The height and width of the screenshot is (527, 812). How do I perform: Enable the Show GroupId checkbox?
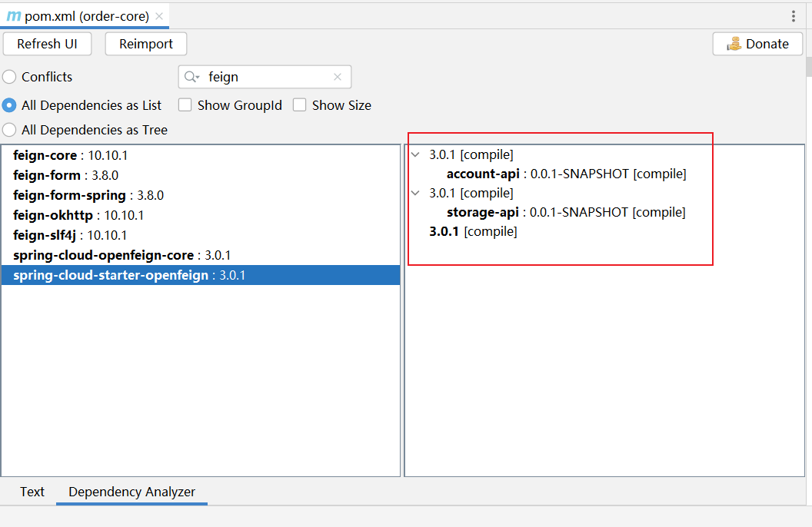click(185, 105)
